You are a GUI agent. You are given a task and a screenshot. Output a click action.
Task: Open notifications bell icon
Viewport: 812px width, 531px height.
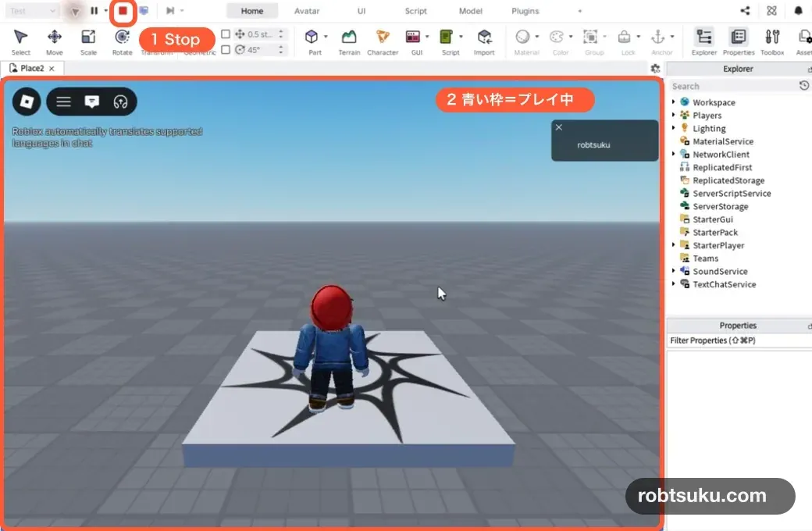[x=799, y=11]
